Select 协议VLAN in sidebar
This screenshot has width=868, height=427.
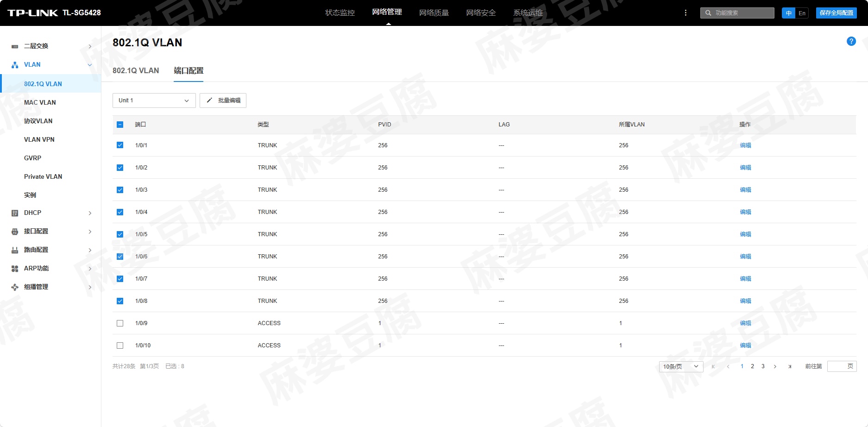[38, 121]
